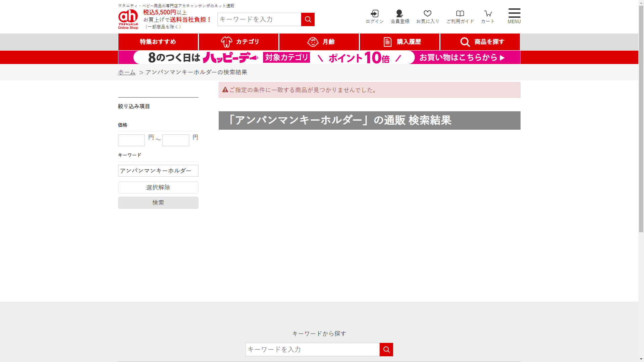This screenshot has width=644, height=362.
Task: Click the Akachan Honpo logo
Action: pos(128,19)
